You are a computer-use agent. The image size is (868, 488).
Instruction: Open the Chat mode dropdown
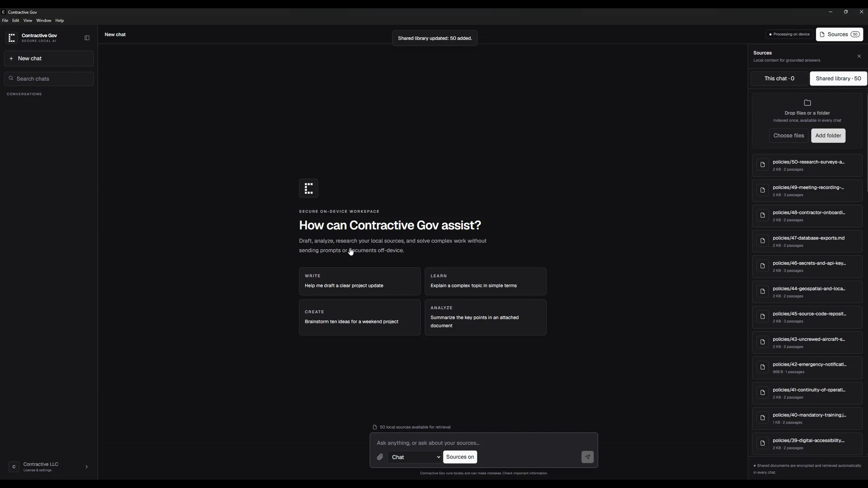415,457
